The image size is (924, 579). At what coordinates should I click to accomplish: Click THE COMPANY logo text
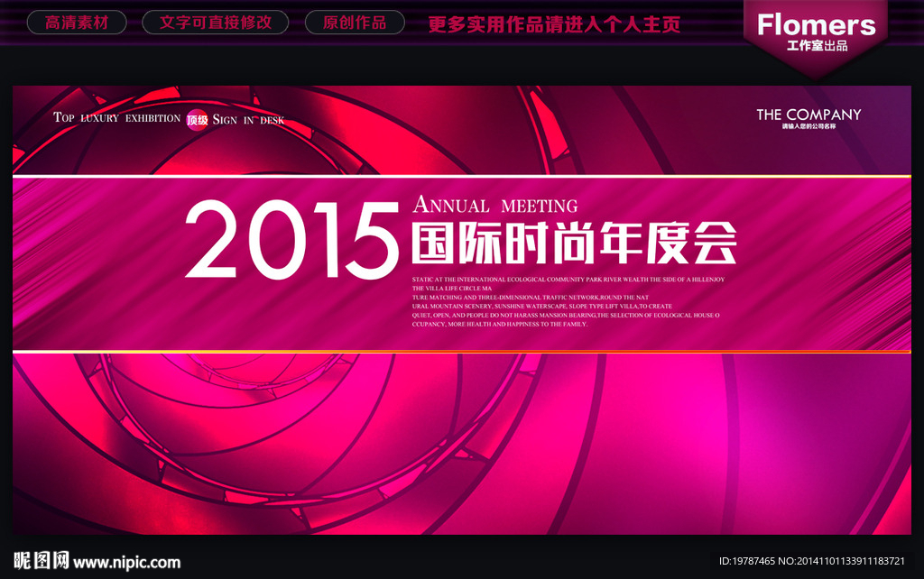point(808,115)
